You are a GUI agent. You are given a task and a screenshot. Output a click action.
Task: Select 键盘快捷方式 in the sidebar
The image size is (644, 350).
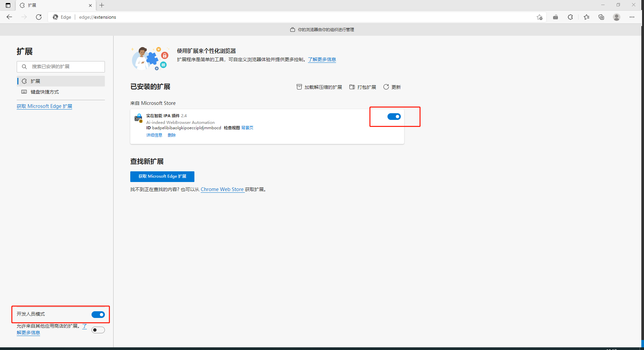[x=44, y=92]
